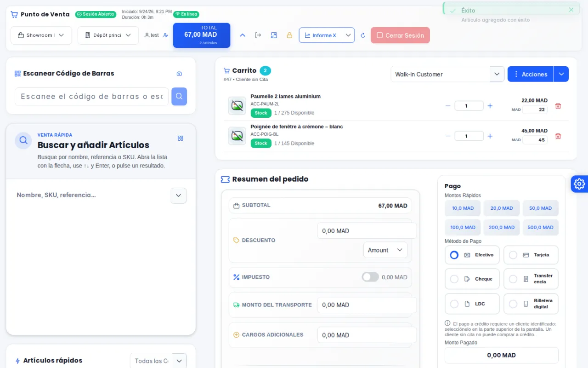Open the settings gear panel
The height and width of the screenshot is (368, 588).
click(579, 184)
